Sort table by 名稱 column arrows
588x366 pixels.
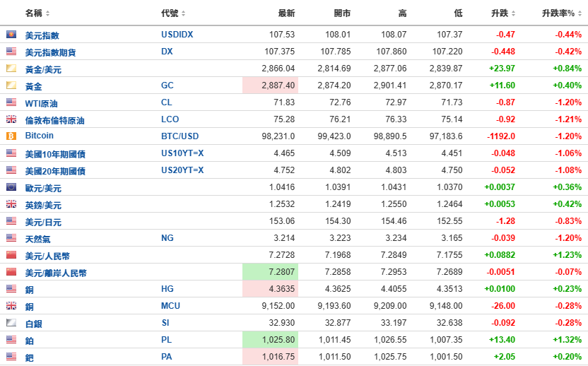[x=47, y=13]
